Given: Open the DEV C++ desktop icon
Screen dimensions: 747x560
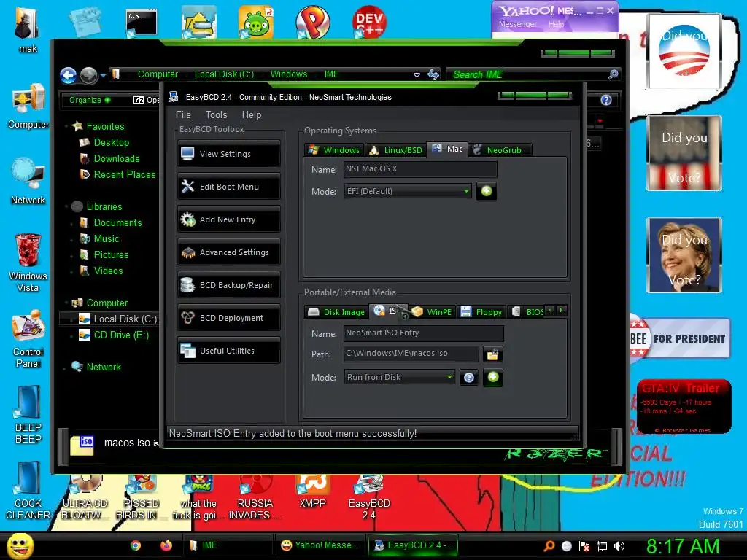Looking at the screenshot, I should pos(368,21).
